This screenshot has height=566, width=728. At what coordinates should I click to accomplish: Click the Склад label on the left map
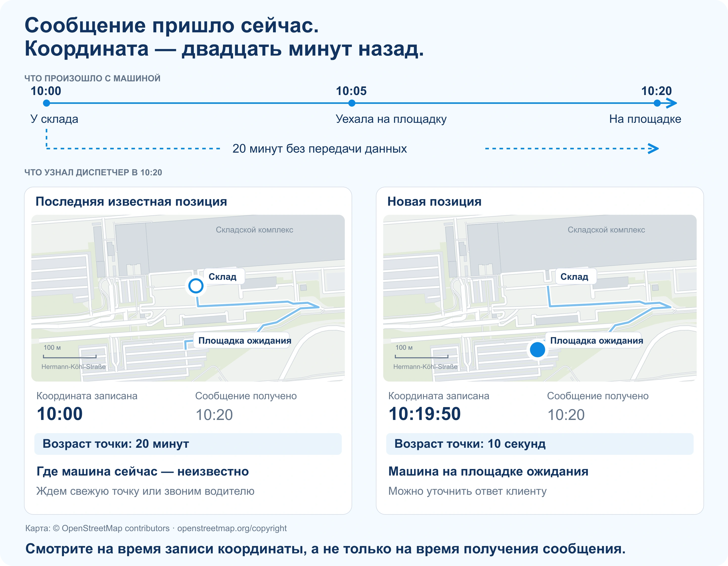tap(224, 276)
